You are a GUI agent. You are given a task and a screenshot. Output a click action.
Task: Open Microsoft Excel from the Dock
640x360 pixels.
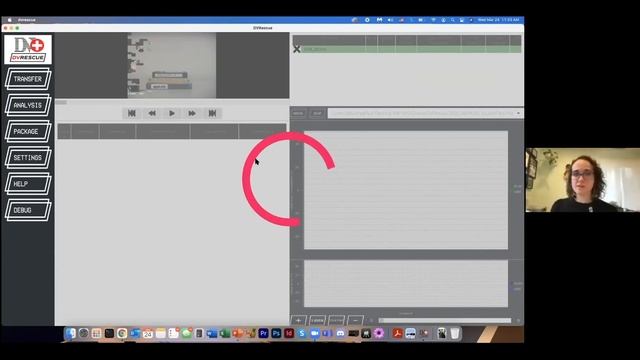[x=225, y=333]
